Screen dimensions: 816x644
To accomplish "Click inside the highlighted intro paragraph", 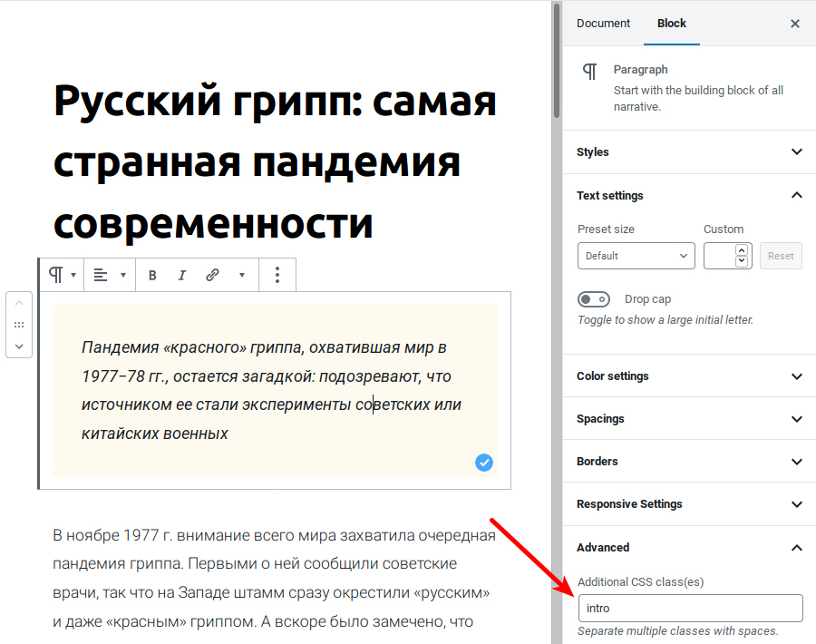I will 276,390.
